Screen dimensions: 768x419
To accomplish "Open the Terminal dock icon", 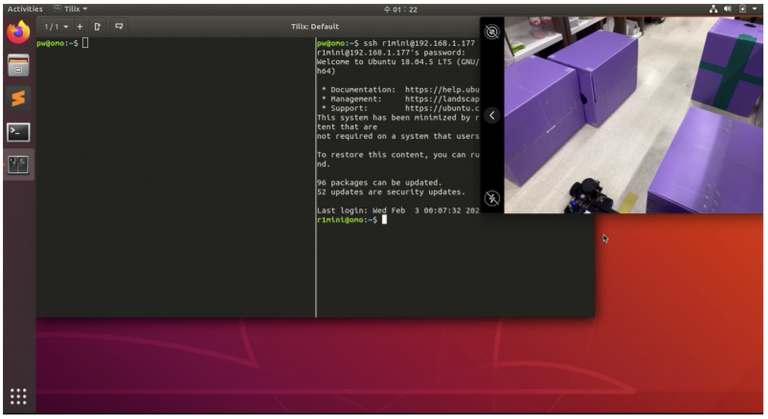I will (x=19, y=132).
